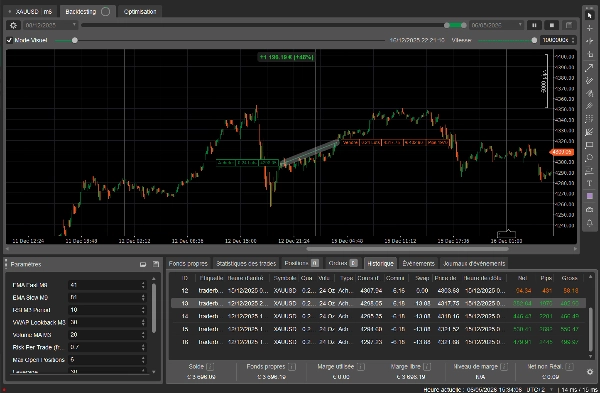The width and height of the screenshot is (600, 393).
Task: Click the date range slider left handle
Action: 447,25
